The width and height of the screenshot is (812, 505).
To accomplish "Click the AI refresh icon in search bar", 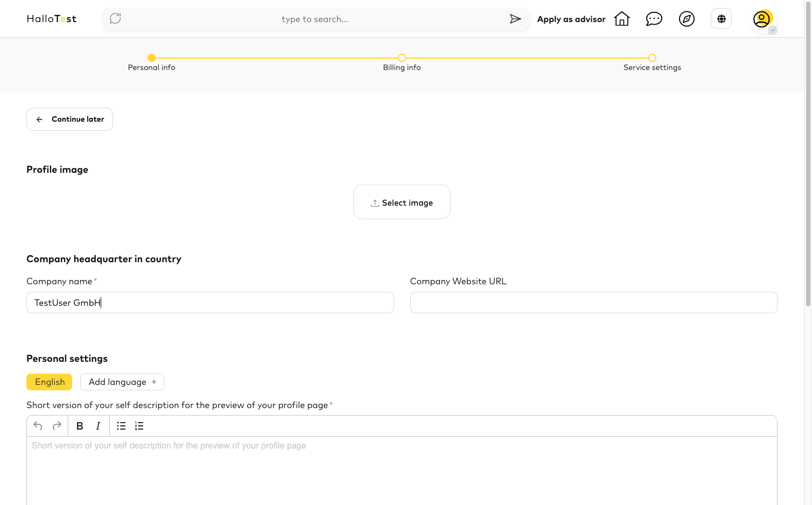I will [x=115, y=19].
